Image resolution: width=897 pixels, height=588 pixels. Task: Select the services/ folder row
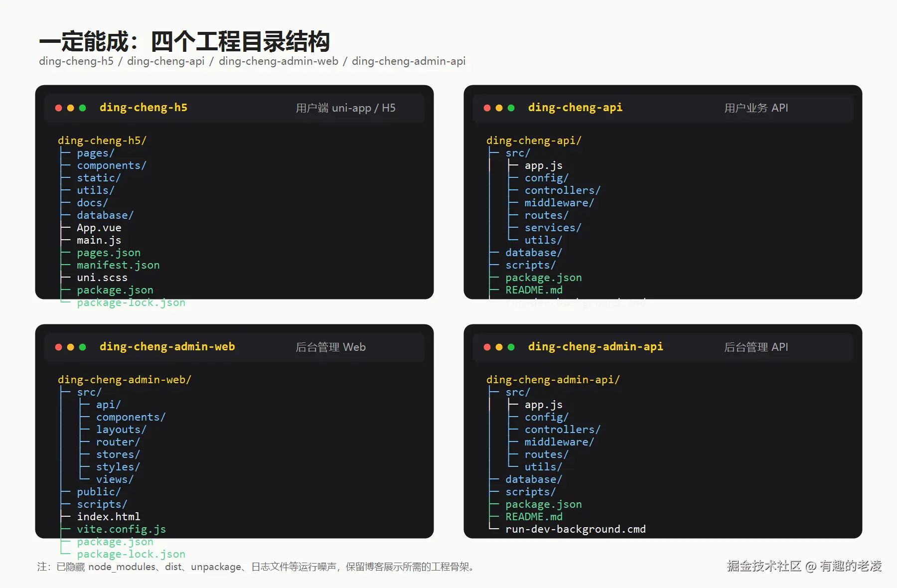pos(553,228)
